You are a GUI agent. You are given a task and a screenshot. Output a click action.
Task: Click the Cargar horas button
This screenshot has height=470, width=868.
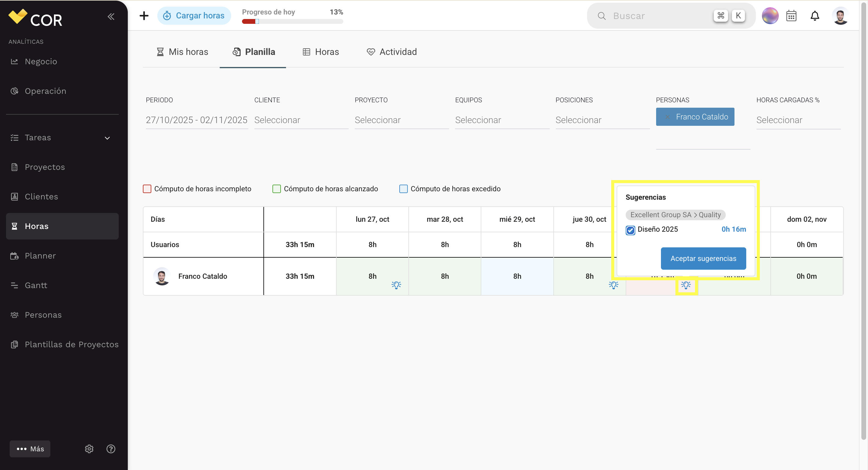coord(194,15)
